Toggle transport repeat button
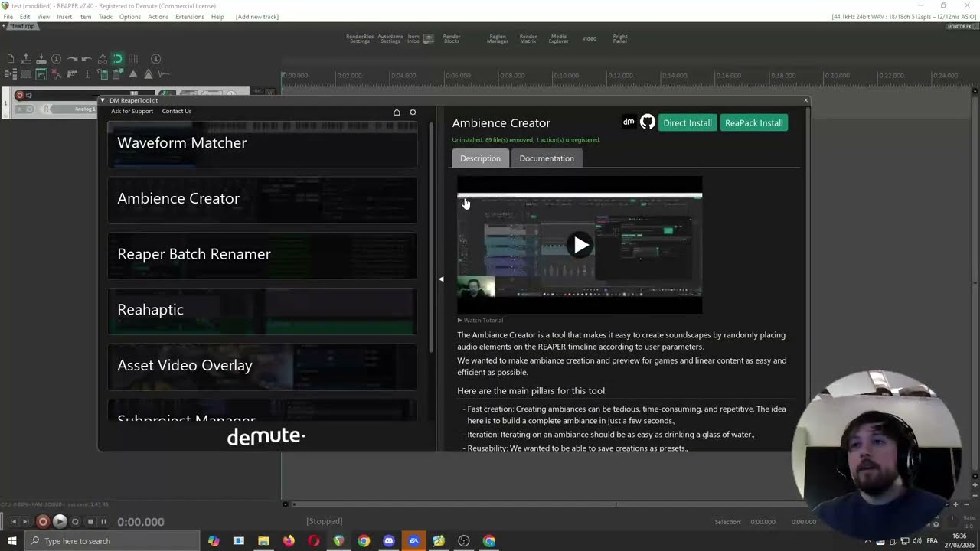980x551 pixels. tap(75, 522)
